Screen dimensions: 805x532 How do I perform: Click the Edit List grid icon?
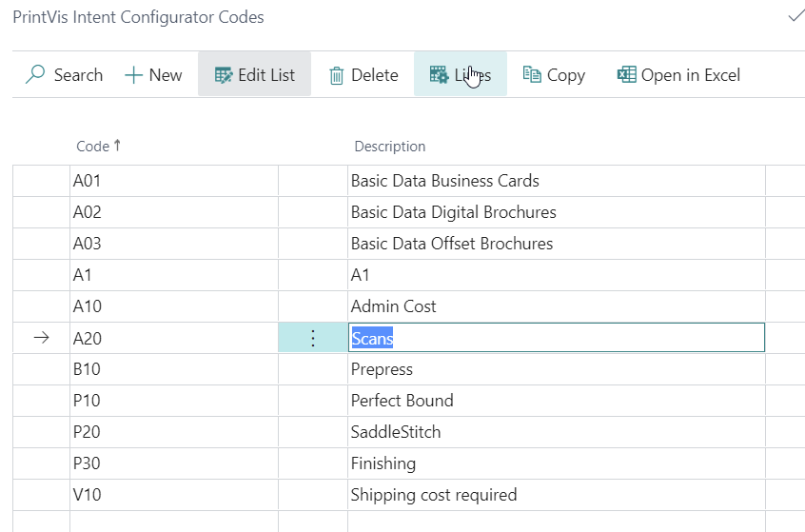point(224,75)
